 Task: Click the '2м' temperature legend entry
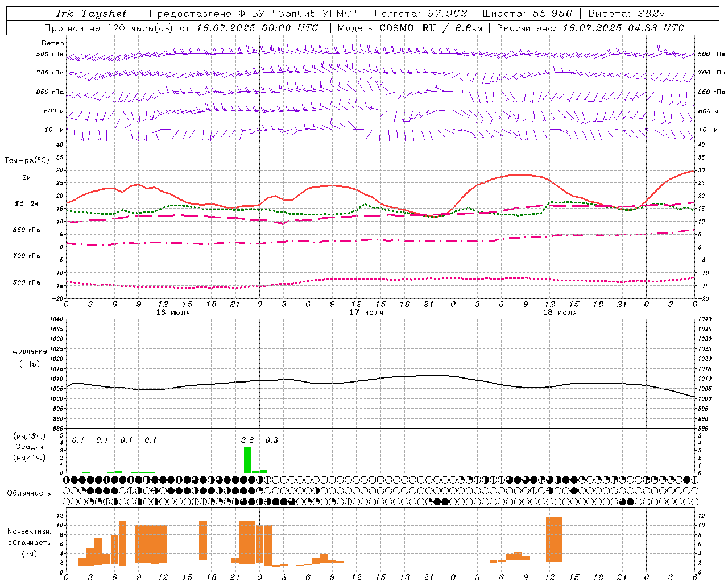click(x=27, y=178)
